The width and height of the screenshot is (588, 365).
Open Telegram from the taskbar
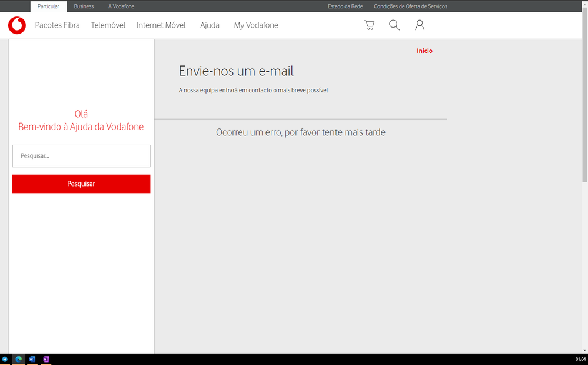pos(5,359)
